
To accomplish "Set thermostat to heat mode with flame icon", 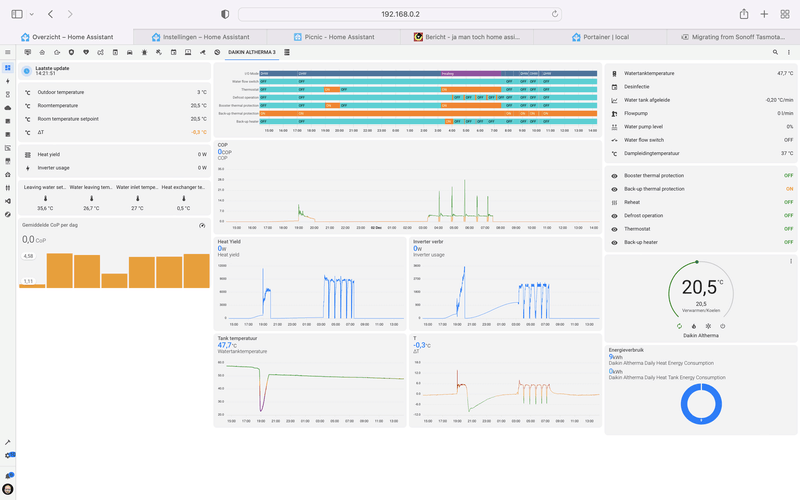I will pos(694,326).
